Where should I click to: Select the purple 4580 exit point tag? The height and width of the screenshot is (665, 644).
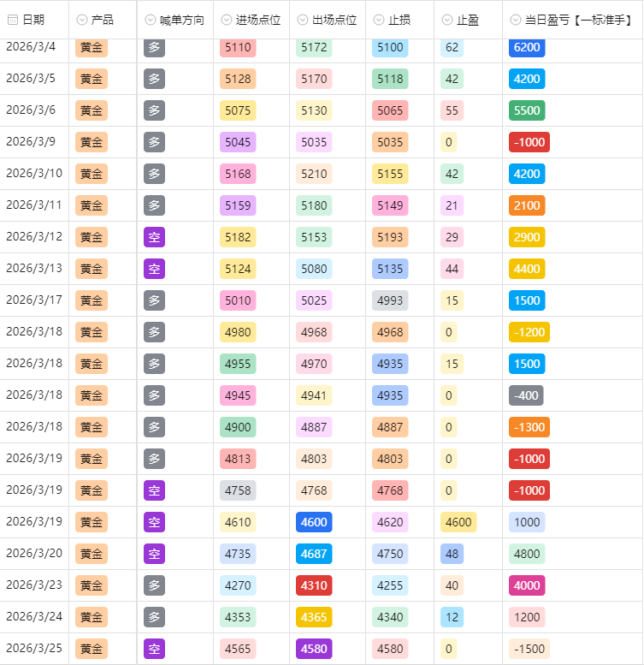pos(314,649)
